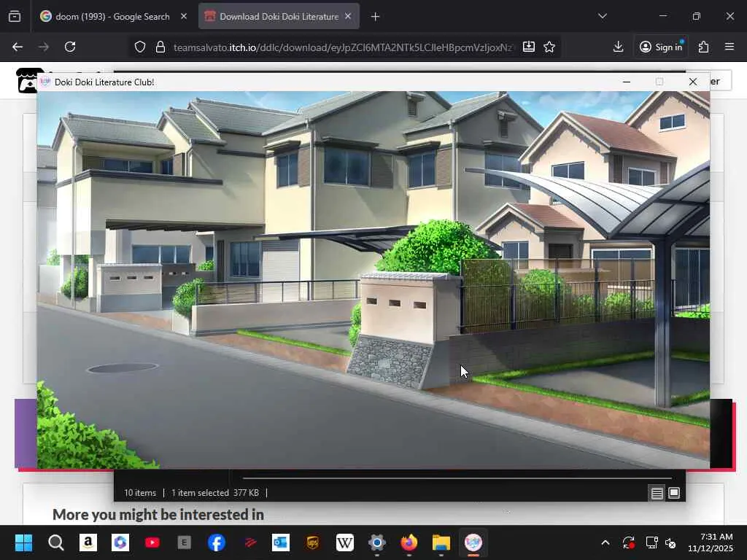
Task: Open the gray E app on taskbar
Action: tap(185, 542)
